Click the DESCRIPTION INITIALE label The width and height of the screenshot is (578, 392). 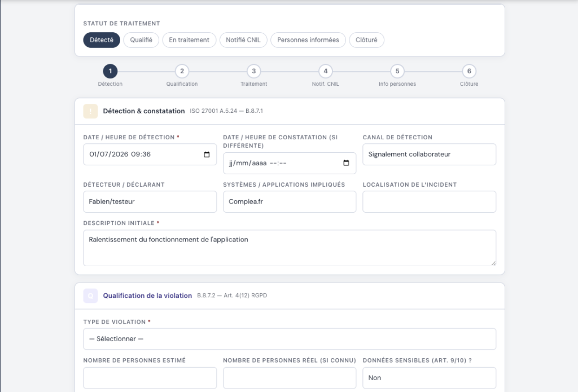pyautogui.click(x=119, y=223)
